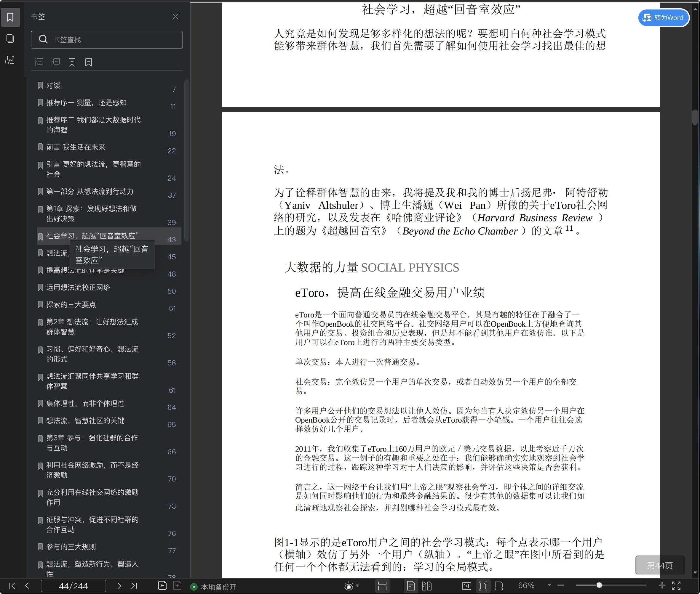
Task: Open the eye protection dropdown arrow
Action: [x=358, y=586]
